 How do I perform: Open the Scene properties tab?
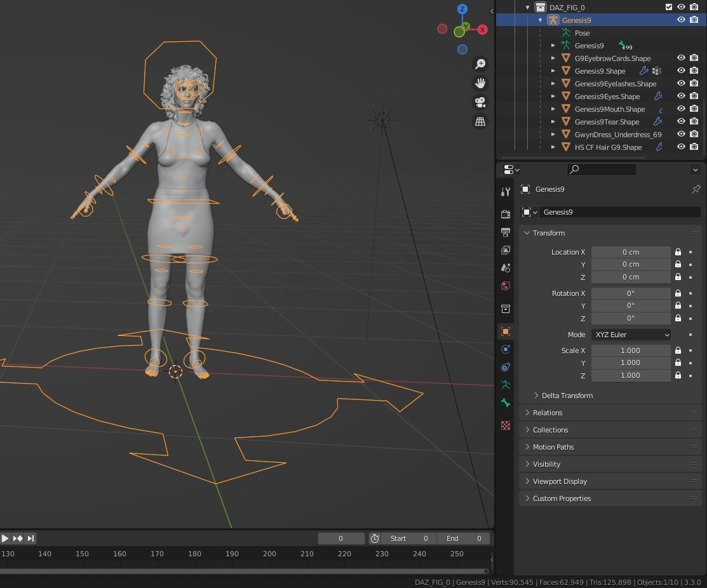(x=506, y=267)
